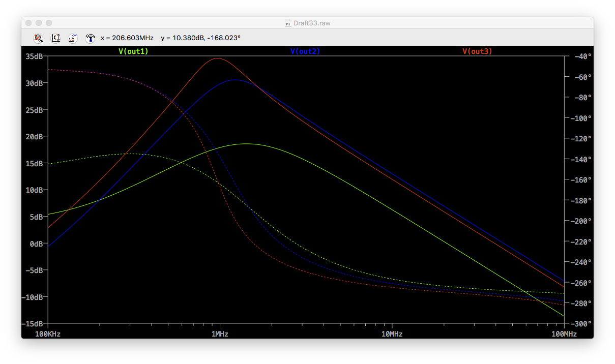Close the Draft33.raw window
Image resolution: width=615 pixels, height=364 pixels.
[x=28, y=23]
